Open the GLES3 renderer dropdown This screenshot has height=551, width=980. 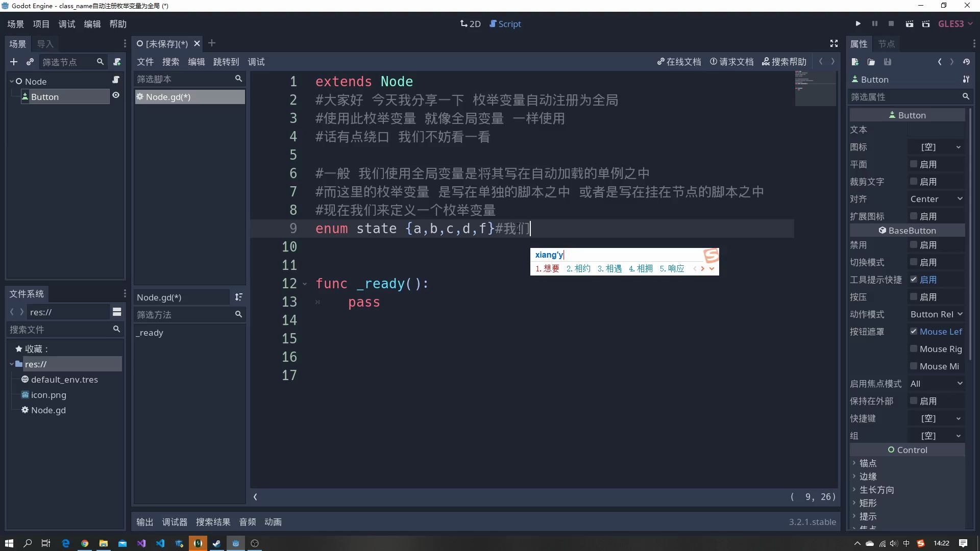pyautogui.click(x=955, y=24)
